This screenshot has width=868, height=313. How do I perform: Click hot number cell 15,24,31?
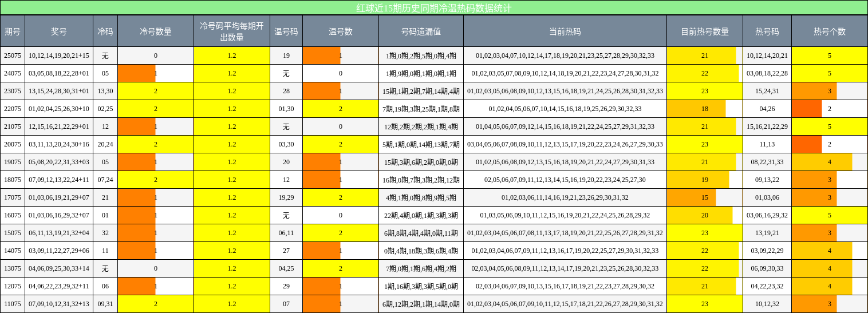[x=767, y=91]
